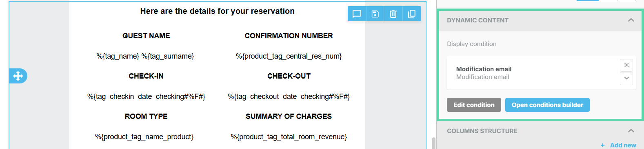The image size is (644, 149).
Task: Delete the row with the trash icon
Action: click(x=393, y=14)
